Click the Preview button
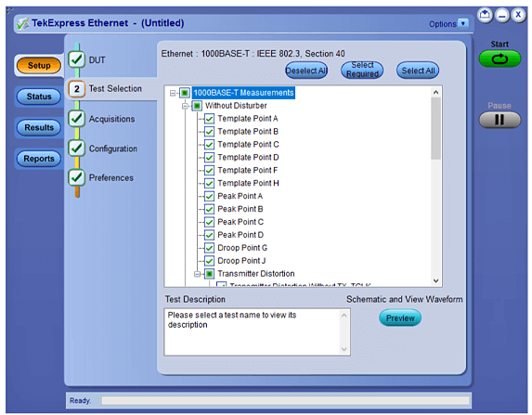Viewport: 532px width, 415px height. coord(400,318)
